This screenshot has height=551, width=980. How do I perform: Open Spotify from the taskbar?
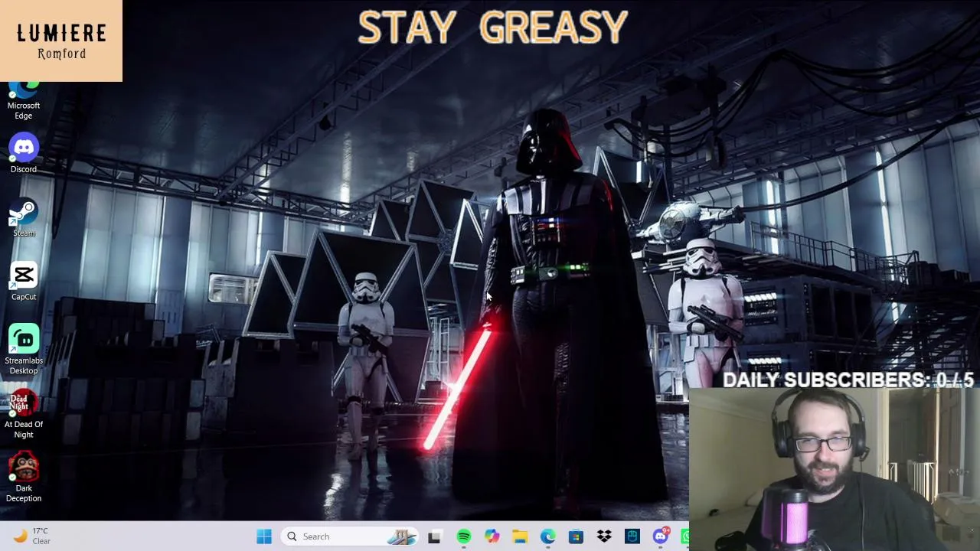point(463,536)
